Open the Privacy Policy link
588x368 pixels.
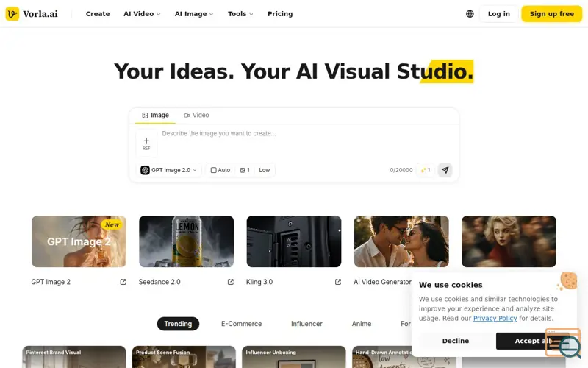[x=495, y=319]
